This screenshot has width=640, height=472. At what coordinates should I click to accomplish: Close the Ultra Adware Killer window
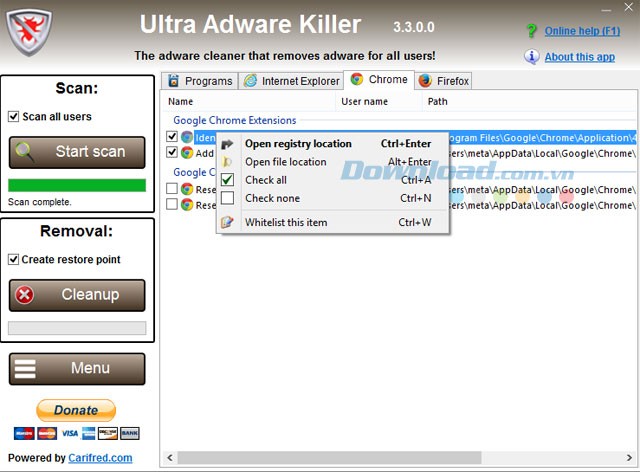[629, 7]
